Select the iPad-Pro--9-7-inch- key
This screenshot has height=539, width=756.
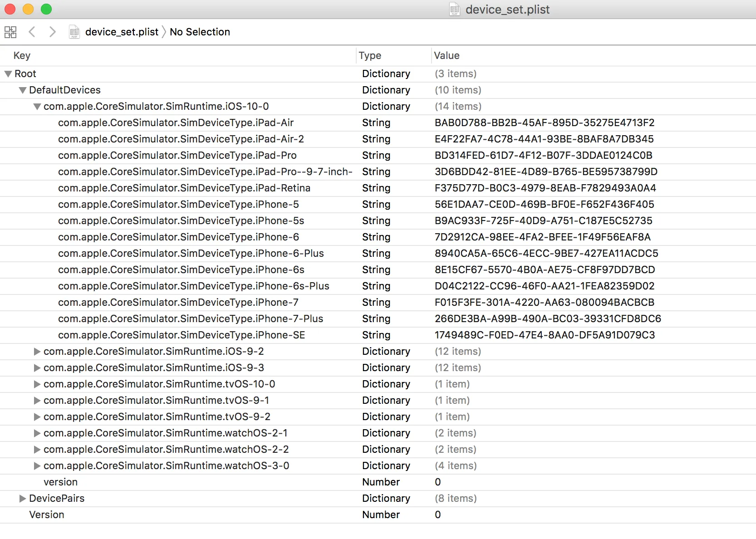pos(205,171)
